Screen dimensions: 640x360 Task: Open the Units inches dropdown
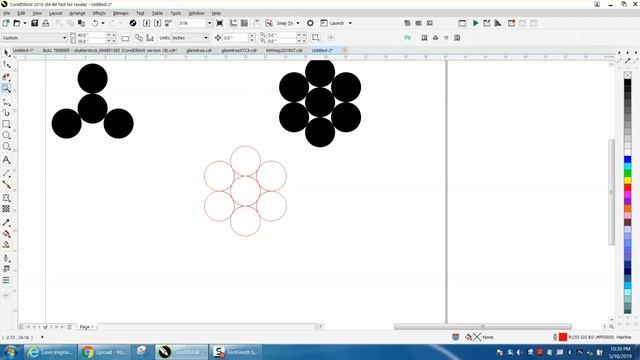coord(206,38)
